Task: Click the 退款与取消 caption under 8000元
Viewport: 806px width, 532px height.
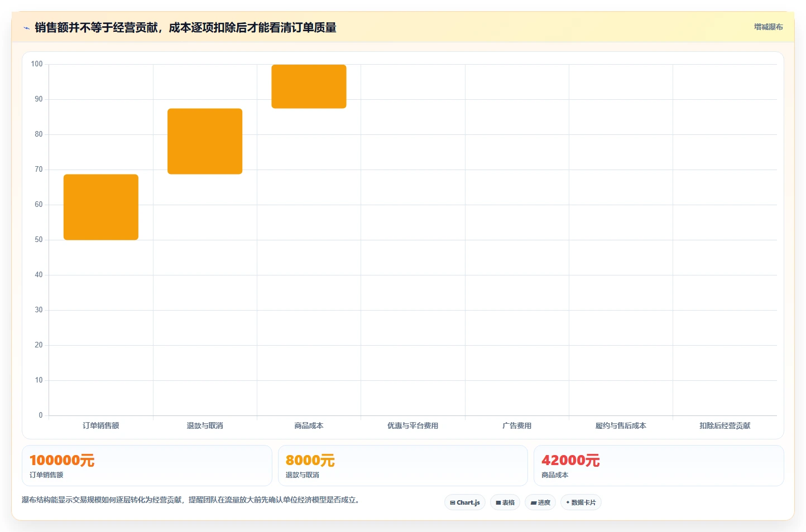Action: click(303, 475)
